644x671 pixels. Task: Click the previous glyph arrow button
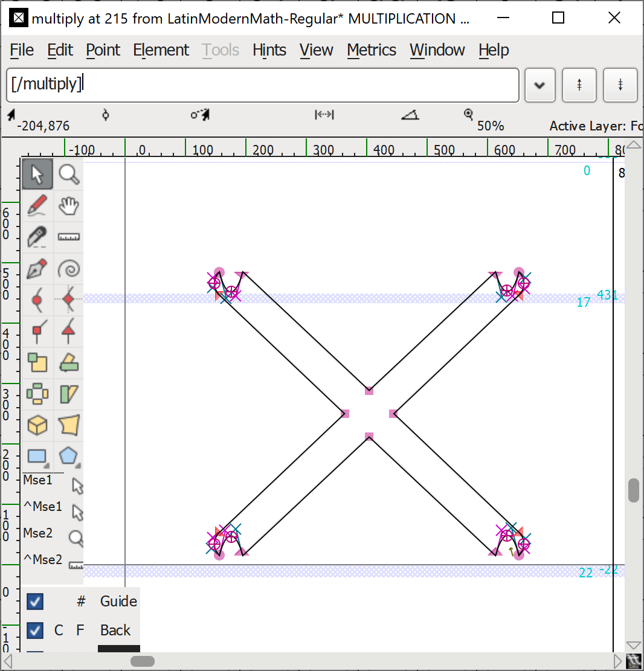[579, 85]
